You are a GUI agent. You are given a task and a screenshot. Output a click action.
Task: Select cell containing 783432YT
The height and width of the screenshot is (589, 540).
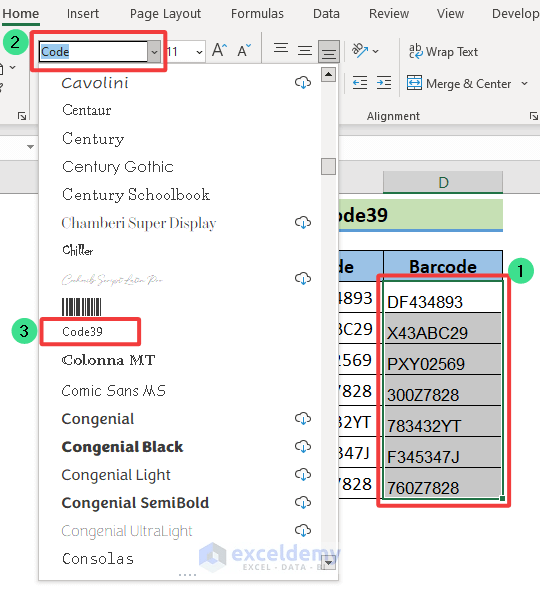tap(443, 421)
